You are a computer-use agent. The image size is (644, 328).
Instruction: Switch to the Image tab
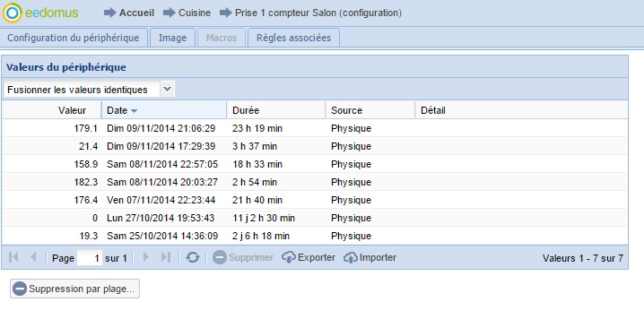coord(172,38)
